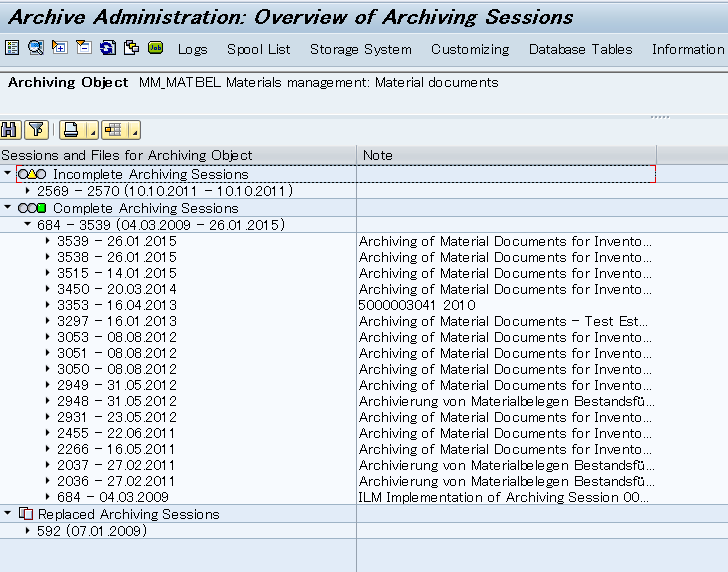The image size is (728, 572).
Task: Click the expand subtree plus icon
Action: click(x=60, y=47)
